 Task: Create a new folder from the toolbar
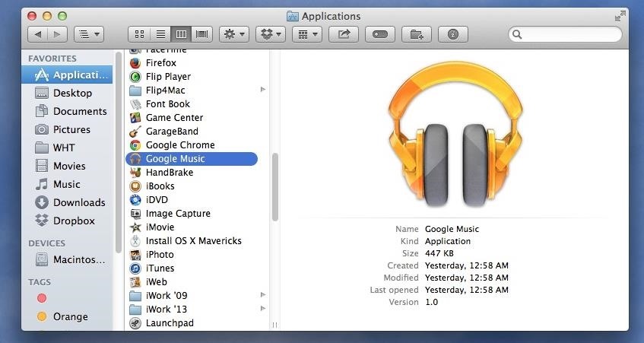click(417, 34)
